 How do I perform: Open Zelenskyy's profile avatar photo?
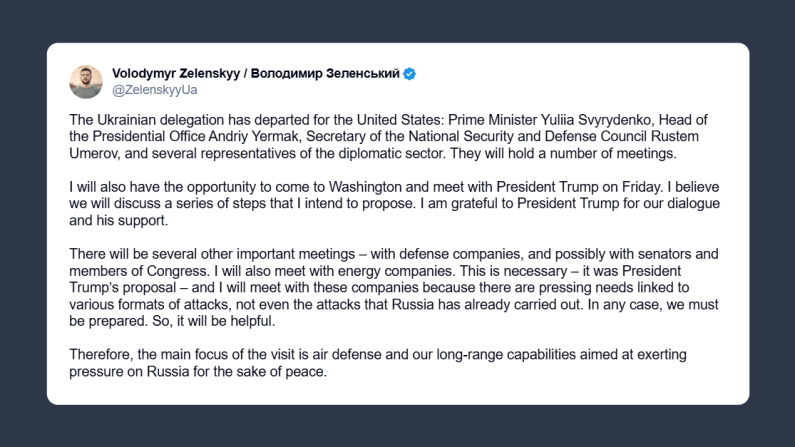point(85,82)
